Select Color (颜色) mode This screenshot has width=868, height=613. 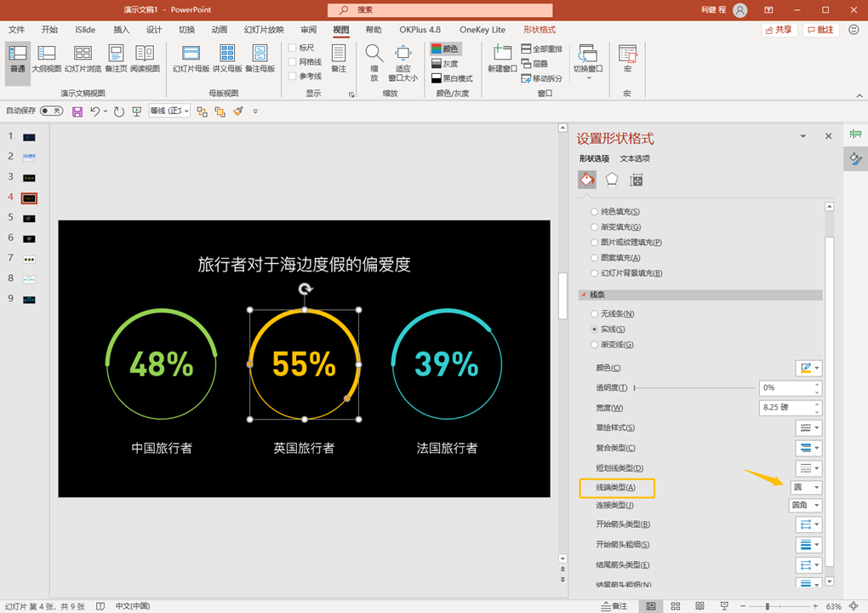pyautogui.click(x=445, y=49)
